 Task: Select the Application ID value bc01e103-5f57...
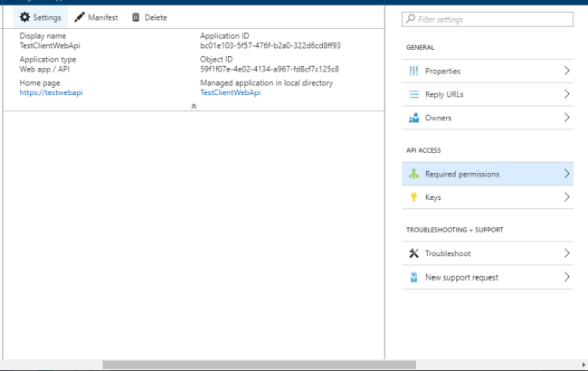(270, 45)
